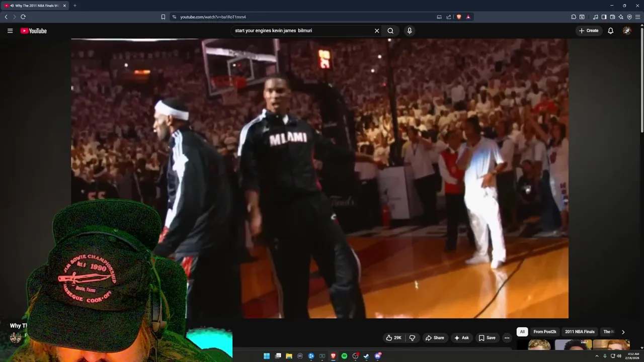Viewport: 644px width, 362px height.
Task: Go forward in browser history
Action: click(14, 17)
